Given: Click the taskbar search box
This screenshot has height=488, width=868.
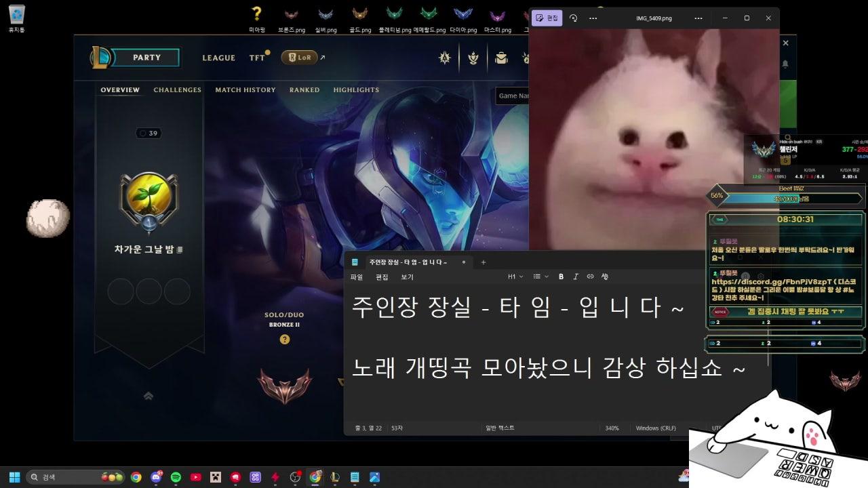Looking at the screenshot, I should click(75, 477).
